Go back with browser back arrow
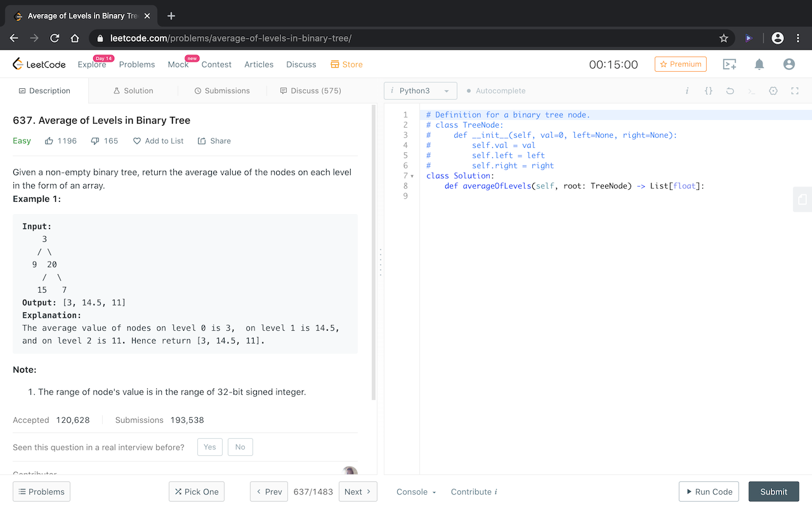 (x=14, y=38)
